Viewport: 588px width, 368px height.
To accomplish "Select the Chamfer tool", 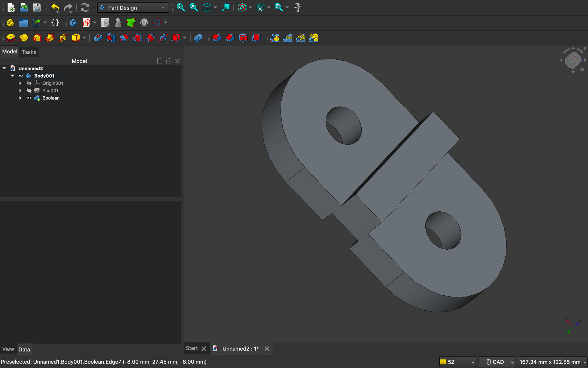I will (x=230, y=38).
